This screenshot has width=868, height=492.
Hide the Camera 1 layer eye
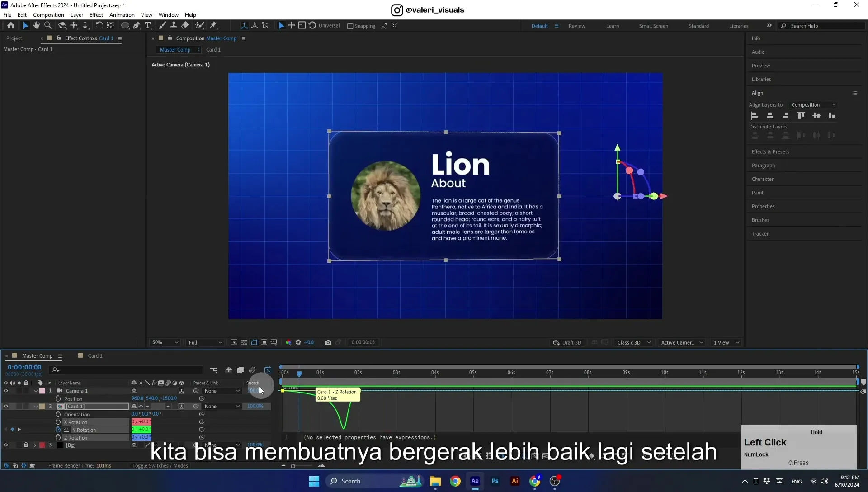click(x=6, y=391)
